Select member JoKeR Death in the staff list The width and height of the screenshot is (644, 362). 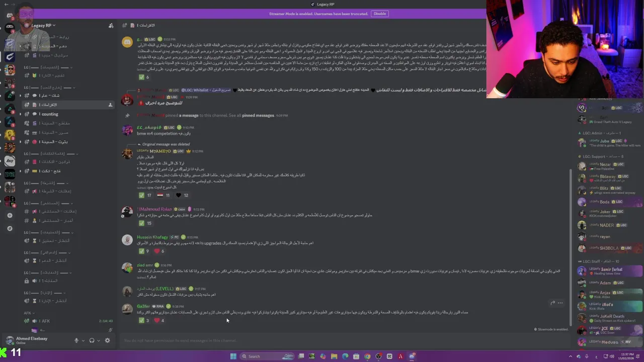click(610, 318)
